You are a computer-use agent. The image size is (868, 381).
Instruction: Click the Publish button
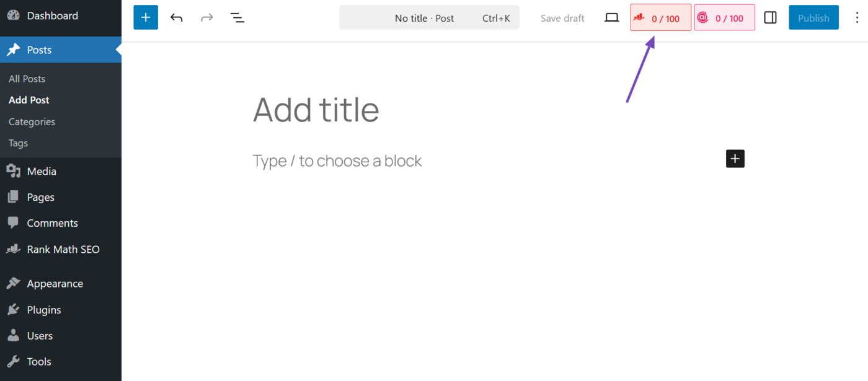coord(813,17)
